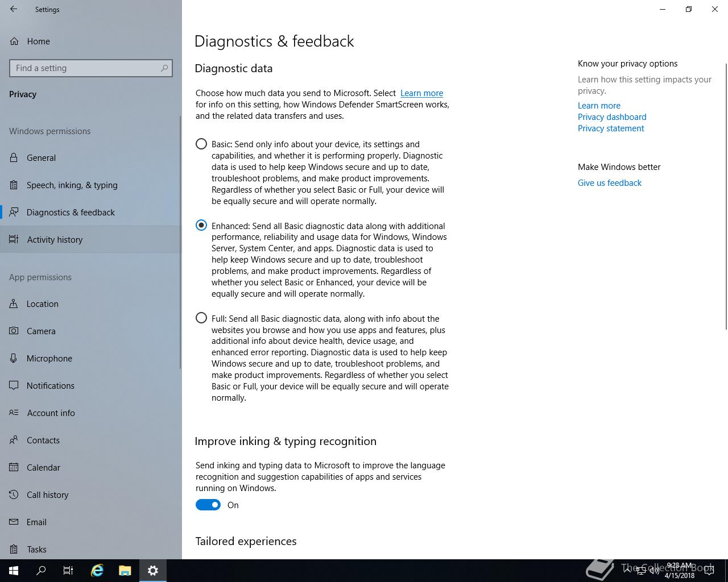728x582 pixels.
Task: Click the Diagnostics & feedback icon
Action: click(x=14, y=212)
